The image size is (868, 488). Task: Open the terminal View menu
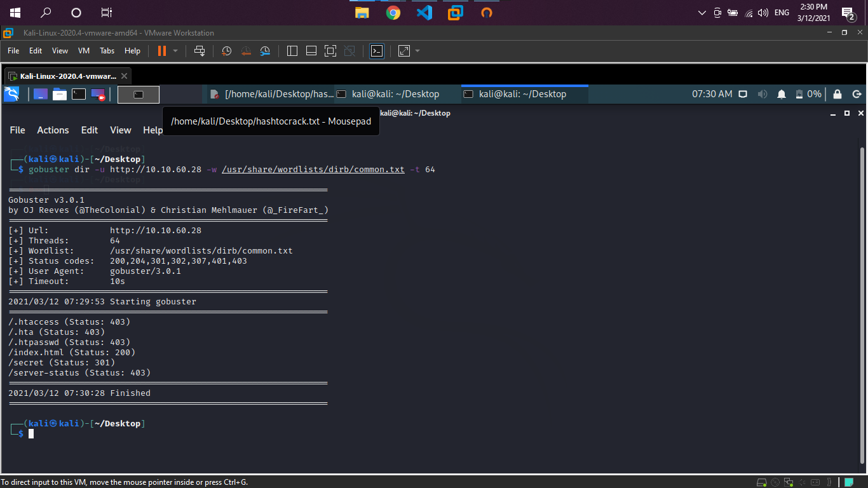click(121, 130)
